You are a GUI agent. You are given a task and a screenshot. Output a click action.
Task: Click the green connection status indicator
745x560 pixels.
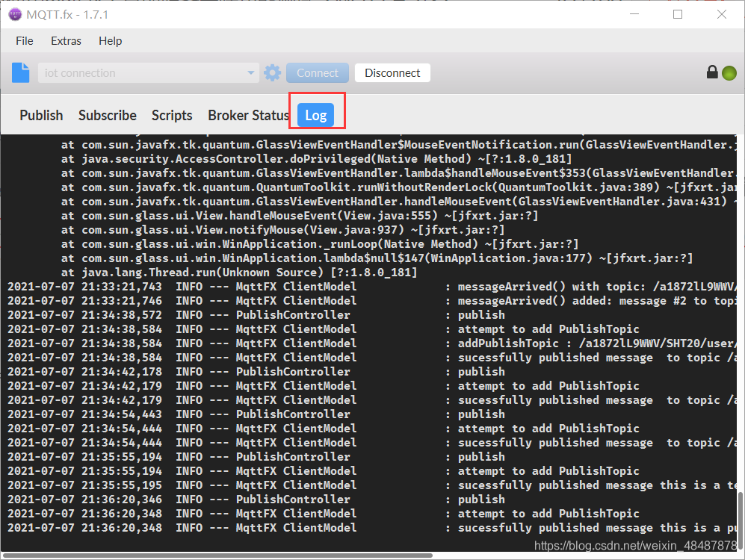point(729,73)
